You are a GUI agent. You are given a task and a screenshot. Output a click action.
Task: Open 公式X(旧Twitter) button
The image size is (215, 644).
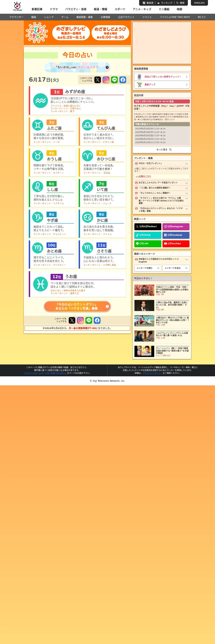[x=148, y=227]
